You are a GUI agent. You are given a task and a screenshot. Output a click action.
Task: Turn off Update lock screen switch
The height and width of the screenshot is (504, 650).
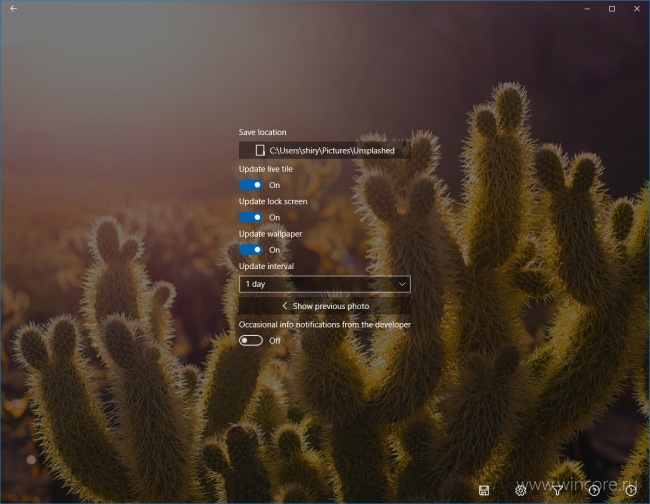[x=251, y=217]
